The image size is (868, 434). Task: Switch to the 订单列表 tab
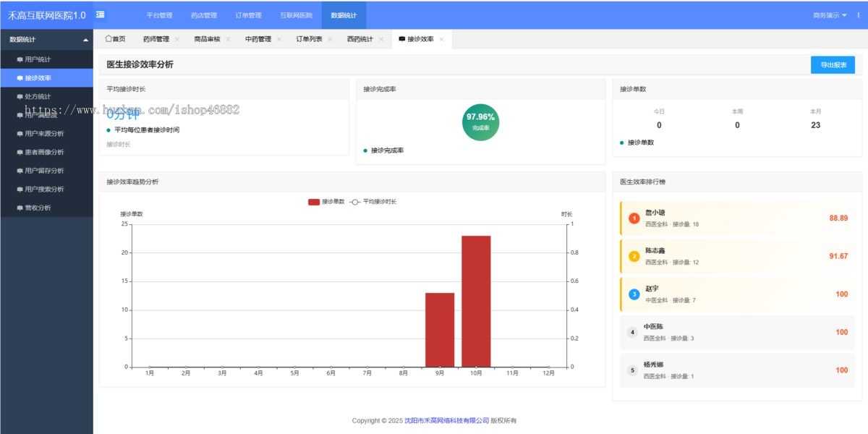coord(309,39)
